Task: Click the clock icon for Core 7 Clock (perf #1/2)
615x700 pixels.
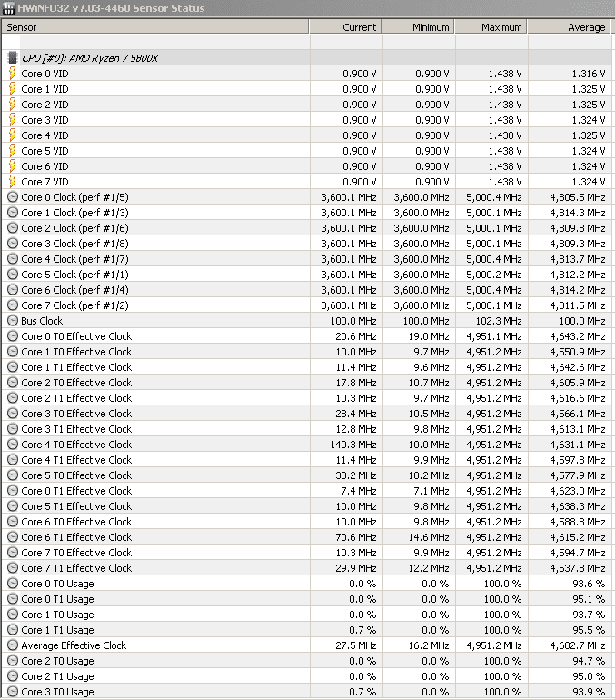Action: (13, 305)
